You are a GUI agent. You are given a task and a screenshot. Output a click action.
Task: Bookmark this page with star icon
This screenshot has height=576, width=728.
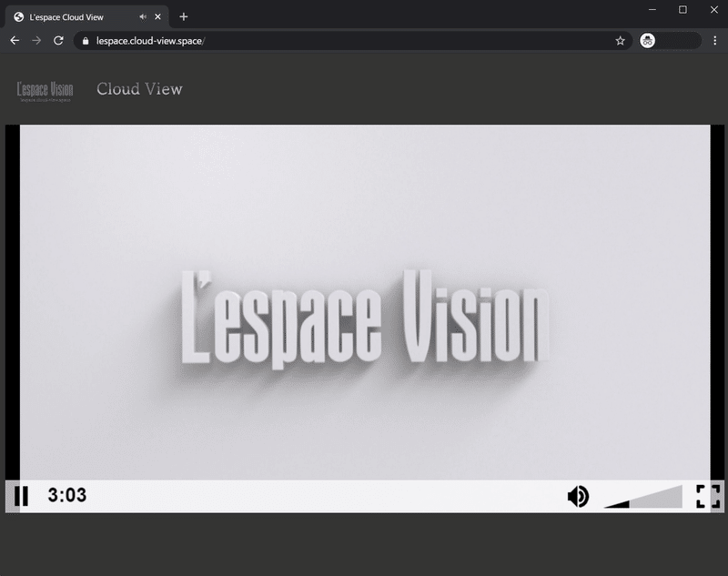pos(620,41)
